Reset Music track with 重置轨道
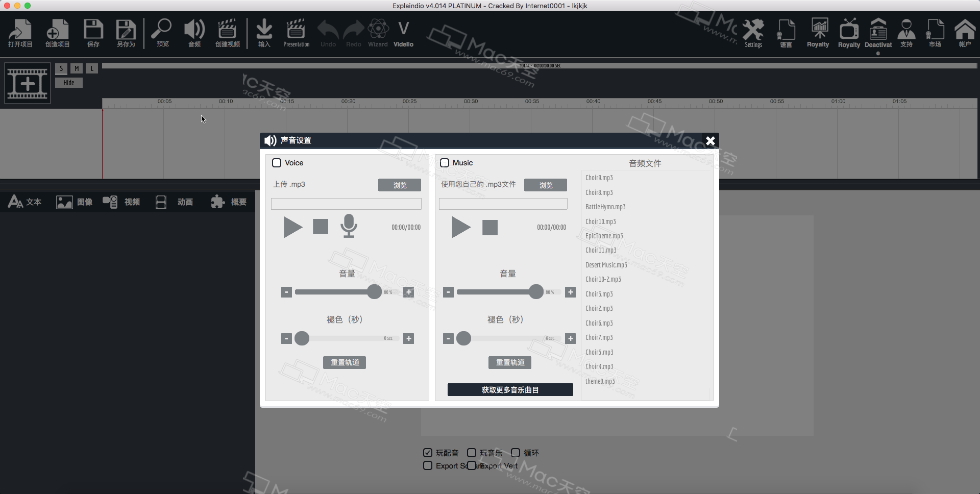The image size is (980, 494). (x=510, y=362)
